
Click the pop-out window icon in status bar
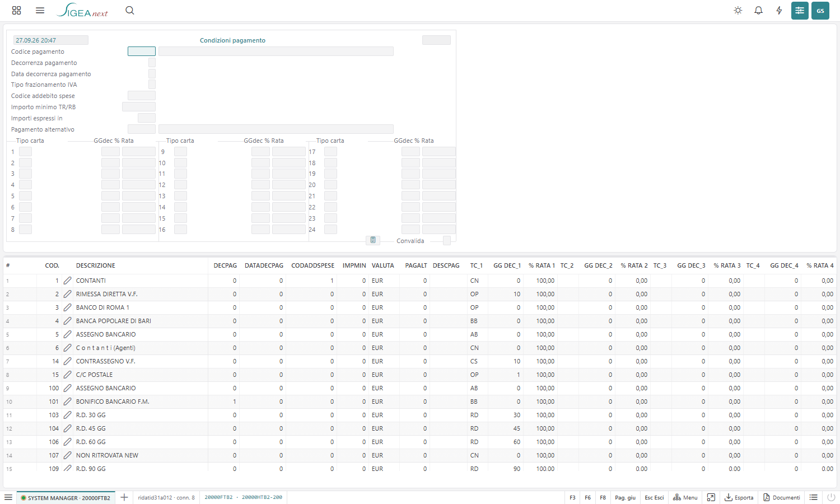[711, 497]
